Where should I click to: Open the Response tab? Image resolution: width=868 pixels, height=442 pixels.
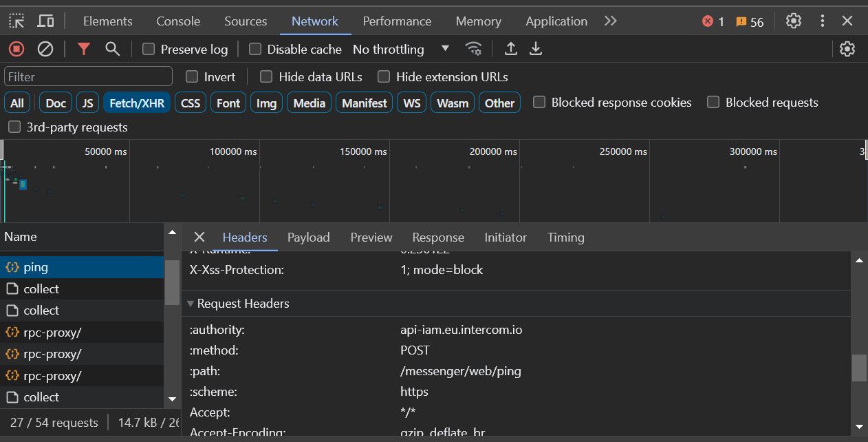pyautogui.click(x=438, y=238)
